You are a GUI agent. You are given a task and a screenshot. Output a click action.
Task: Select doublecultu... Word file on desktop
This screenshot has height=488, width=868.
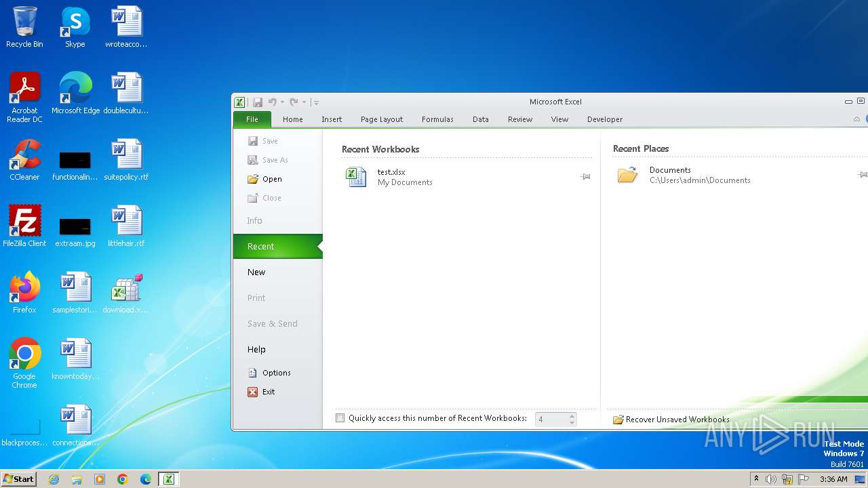126,94
